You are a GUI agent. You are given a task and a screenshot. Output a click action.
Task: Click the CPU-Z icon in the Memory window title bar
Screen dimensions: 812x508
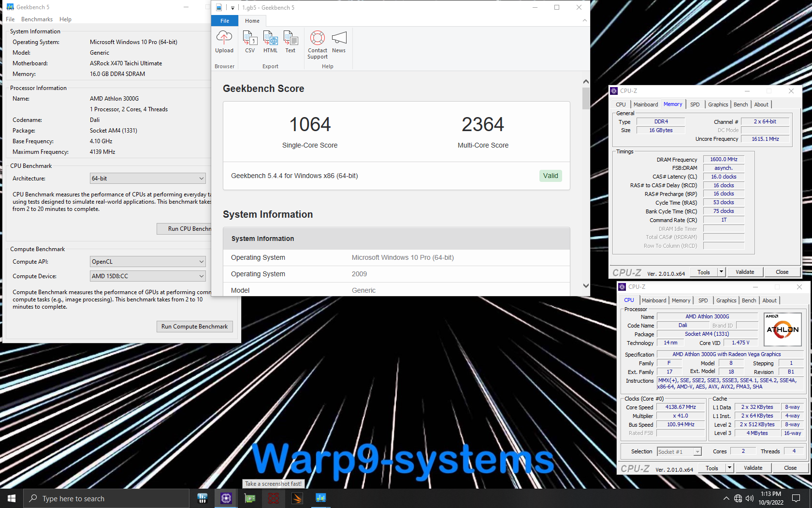tap(614, 91)
